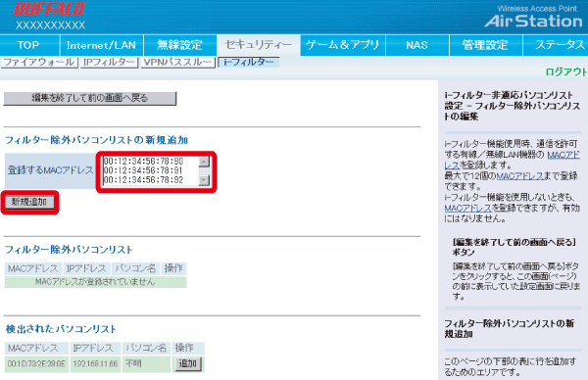Viewport: 588px width, 380px height.
Task: Open the MACアドレス link after 最大で12個の
Action: click(520, 175)
